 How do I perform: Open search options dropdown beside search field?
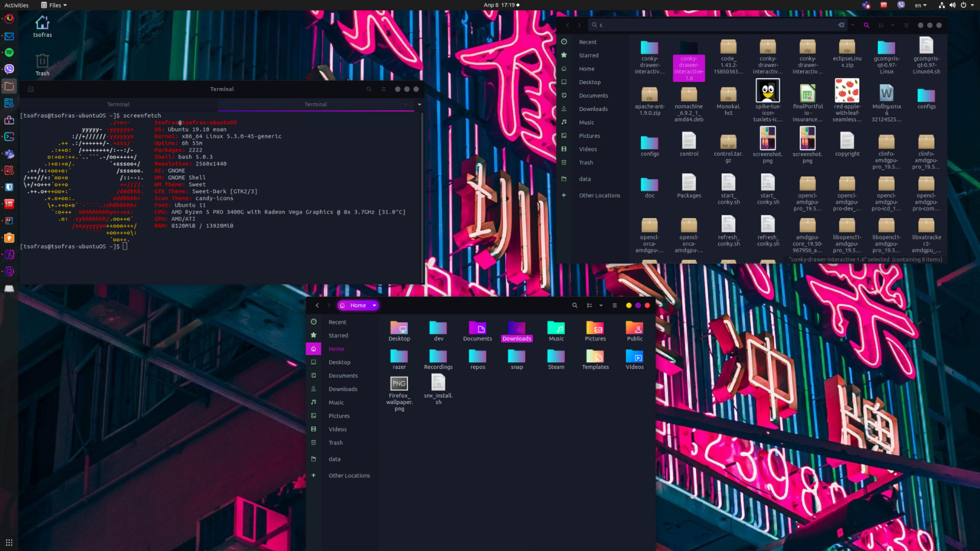[853, 25]
